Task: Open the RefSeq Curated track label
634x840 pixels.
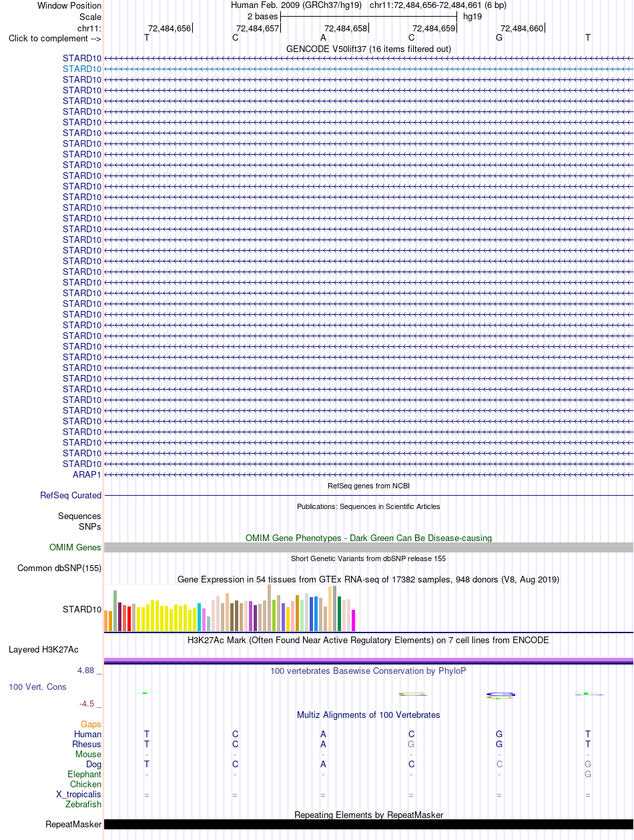Action: point(71,495)
